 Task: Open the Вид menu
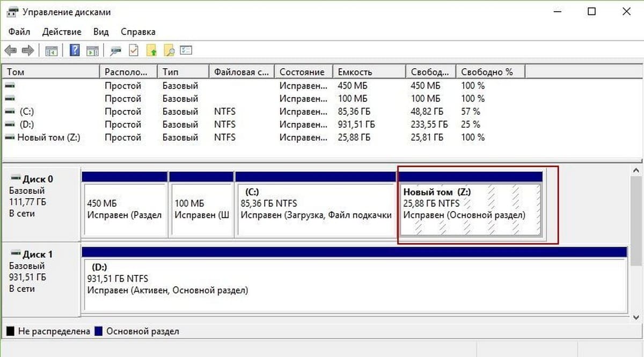coord(101,32)
